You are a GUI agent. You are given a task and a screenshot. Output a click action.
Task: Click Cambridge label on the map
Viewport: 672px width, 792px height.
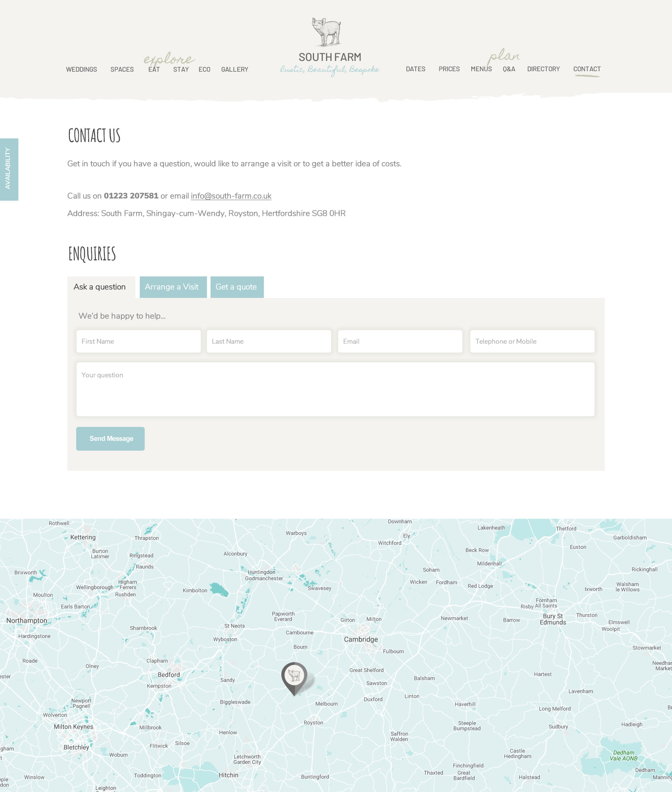361,640
